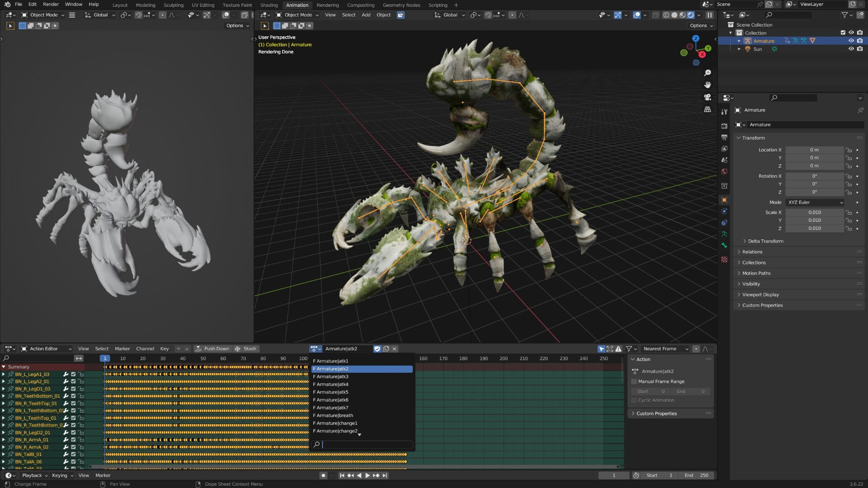Open the Texture properties tab icon
Screen dimensions: 868x488
coord(724,259)
